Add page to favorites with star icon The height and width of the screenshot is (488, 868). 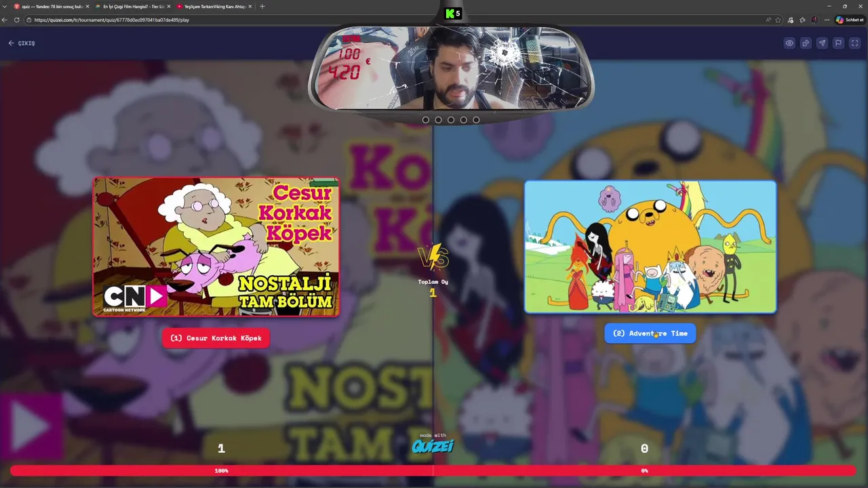coord(778,20)
